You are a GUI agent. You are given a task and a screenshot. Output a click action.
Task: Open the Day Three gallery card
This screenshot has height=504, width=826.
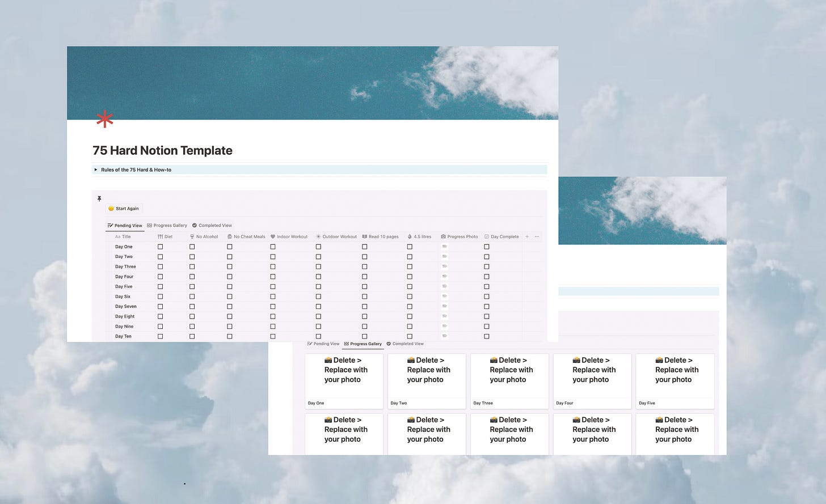click(x=509, y=381)
